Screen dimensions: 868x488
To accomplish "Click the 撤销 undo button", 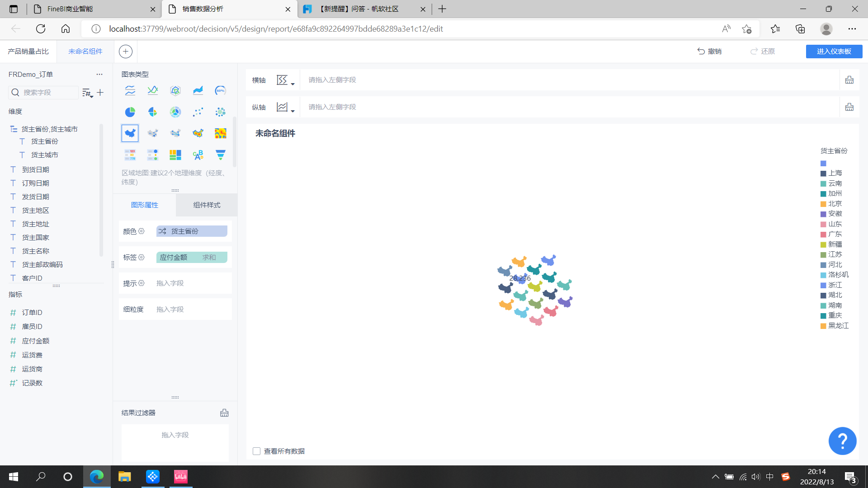I will (x=709, y=51).
